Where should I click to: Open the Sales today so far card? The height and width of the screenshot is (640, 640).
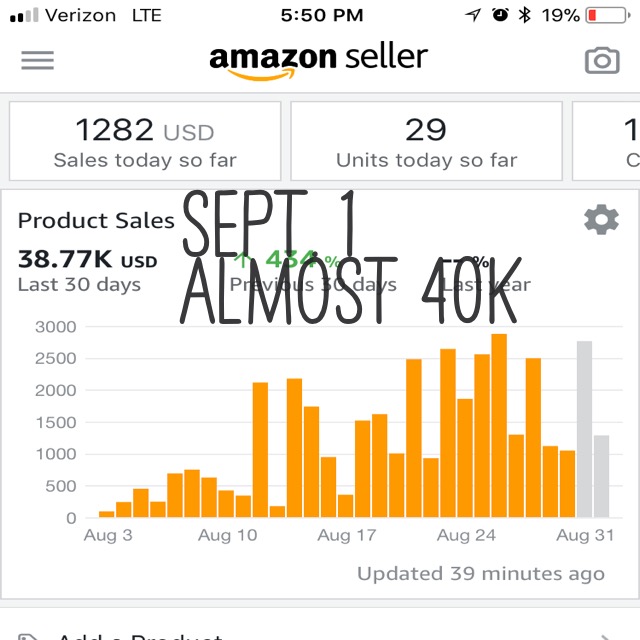point(145,141)
